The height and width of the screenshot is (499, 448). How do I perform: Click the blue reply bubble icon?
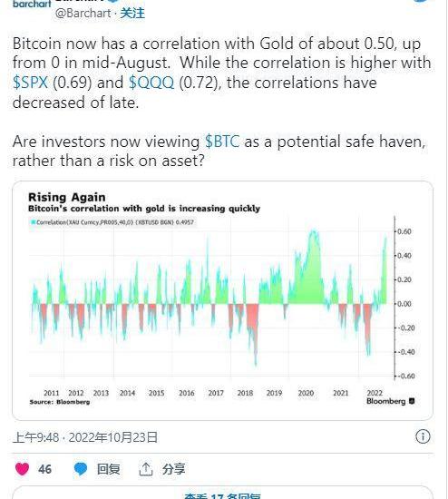tap(80, 469)
